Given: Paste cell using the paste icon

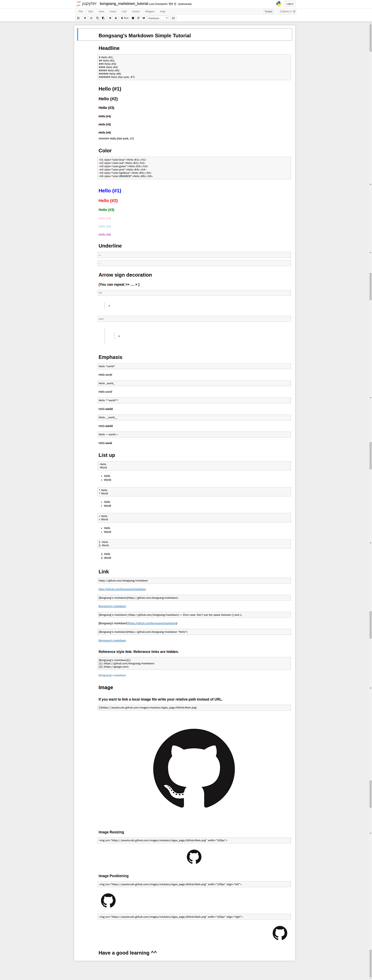Looking at the screenshot, I should click(x=104, y=18).
